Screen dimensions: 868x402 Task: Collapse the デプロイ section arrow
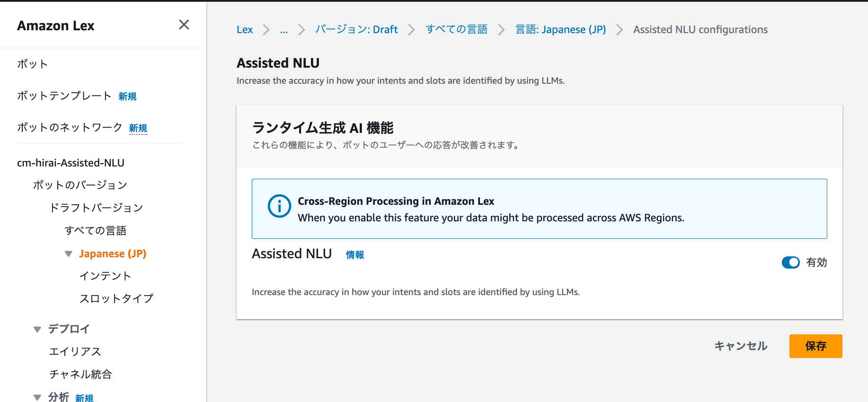pos(37,329)
